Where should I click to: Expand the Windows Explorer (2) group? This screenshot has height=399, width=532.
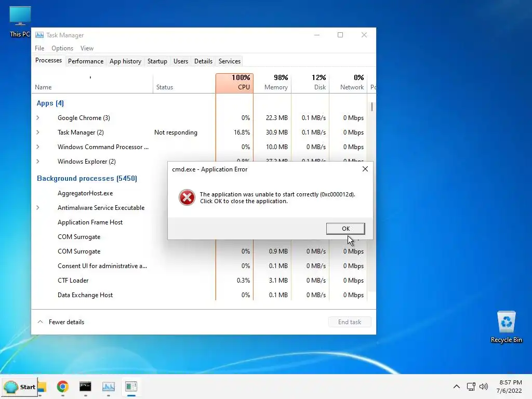pos(37,162)
